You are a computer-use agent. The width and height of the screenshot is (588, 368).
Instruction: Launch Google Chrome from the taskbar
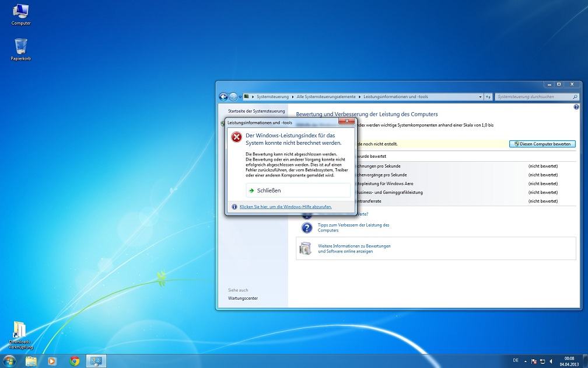point(74,361)
